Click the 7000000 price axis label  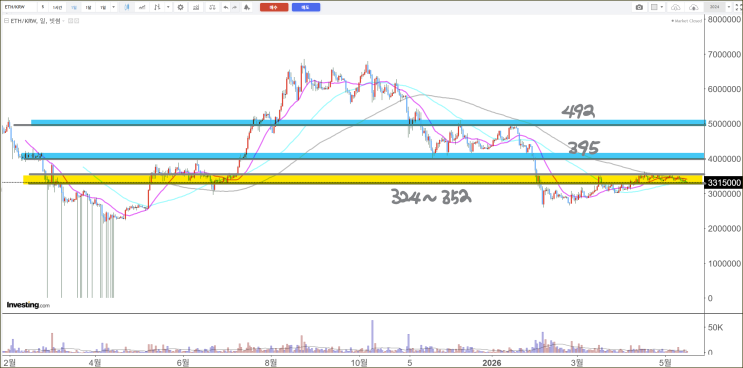tap(724, 55)
